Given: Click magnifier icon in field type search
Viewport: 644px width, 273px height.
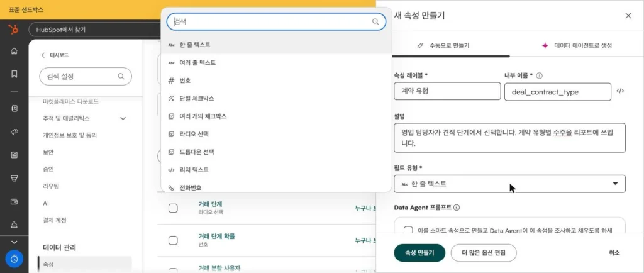Looking at the screenshot, I should coord(375,22).
